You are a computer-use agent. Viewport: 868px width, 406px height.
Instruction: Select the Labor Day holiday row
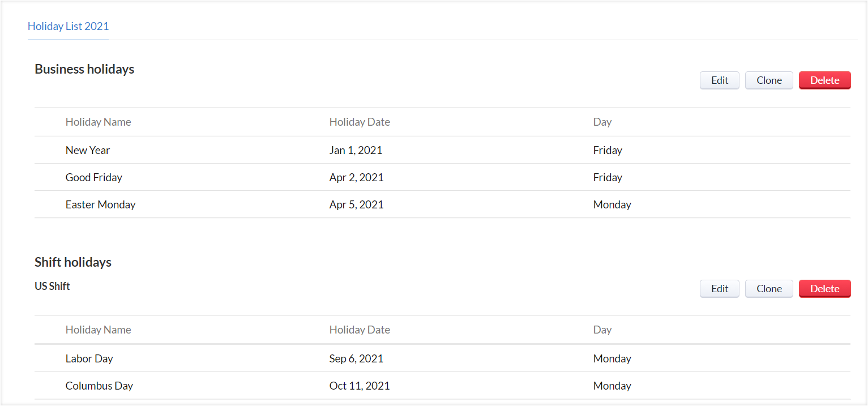tap(89, 358)
